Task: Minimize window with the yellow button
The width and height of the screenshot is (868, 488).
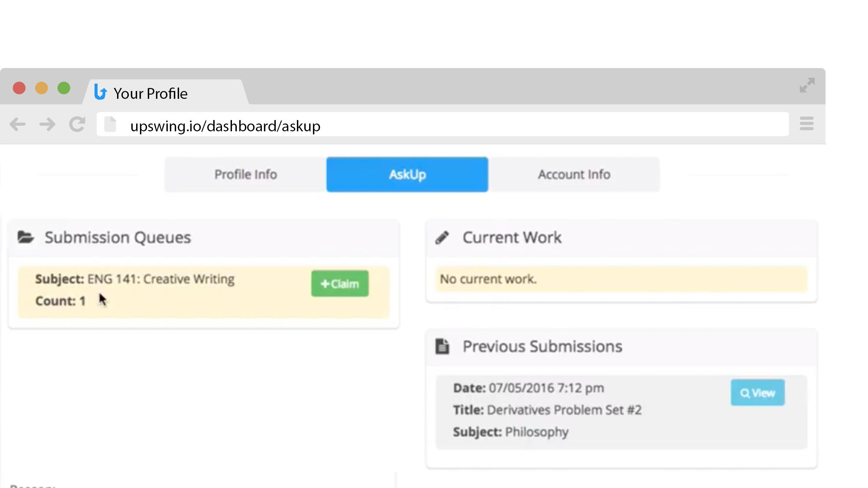Action: [x=42, y=88]
